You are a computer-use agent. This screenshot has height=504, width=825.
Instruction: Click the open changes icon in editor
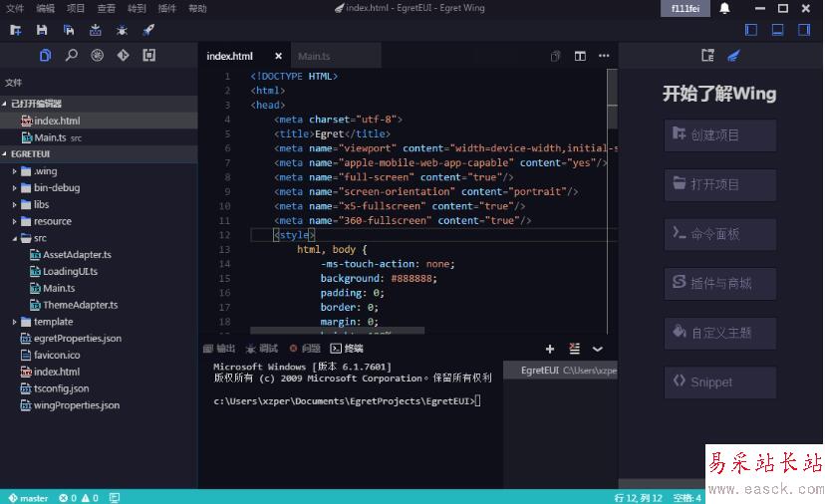[x=555, y=57]
